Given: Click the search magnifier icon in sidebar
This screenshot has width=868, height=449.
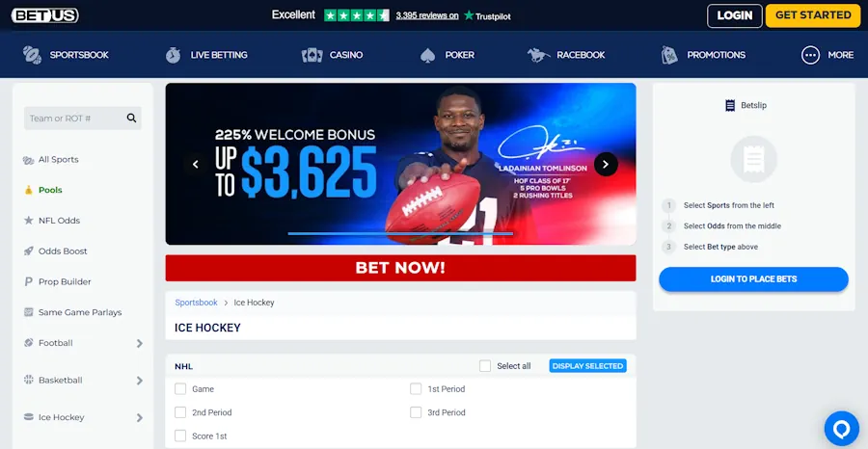Looking at the screenshot, I should tap(131, 118).
